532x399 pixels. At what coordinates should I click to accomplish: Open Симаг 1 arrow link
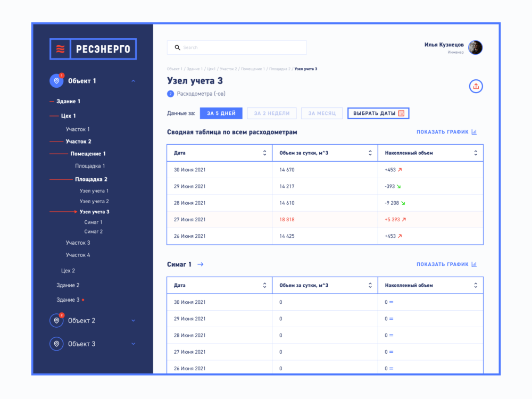pyautogui.click(x=201, y=264)
